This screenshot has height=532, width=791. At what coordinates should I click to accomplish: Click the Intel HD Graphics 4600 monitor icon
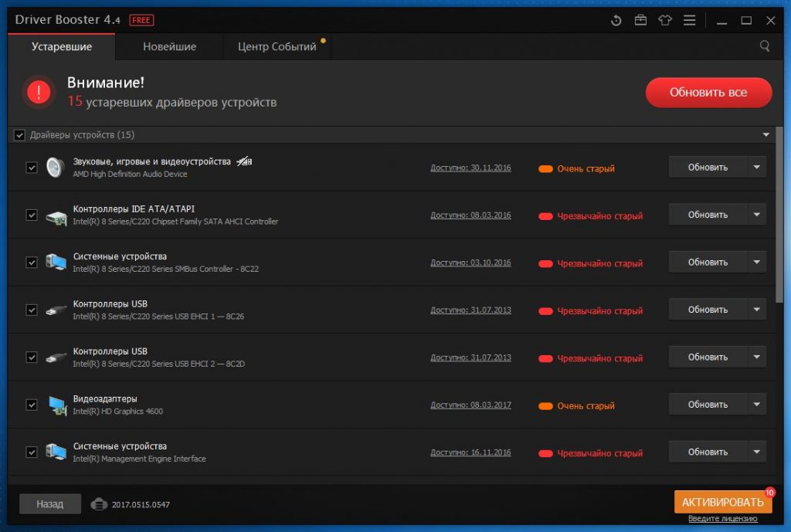56,405
